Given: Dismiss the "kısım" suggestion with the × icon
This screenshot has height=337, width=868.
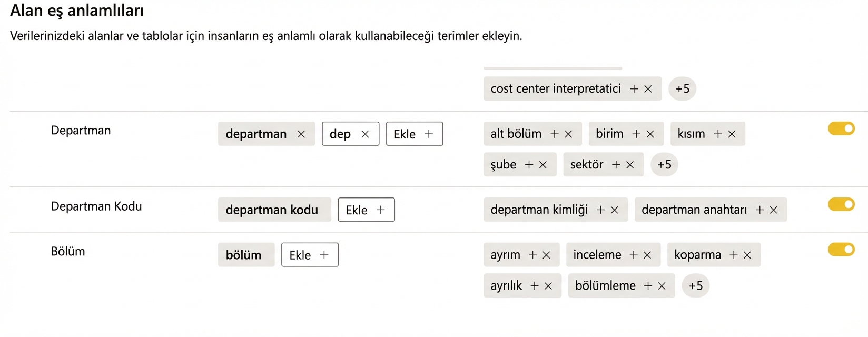Looking at the screenshot, I should (x=732, y=134).
